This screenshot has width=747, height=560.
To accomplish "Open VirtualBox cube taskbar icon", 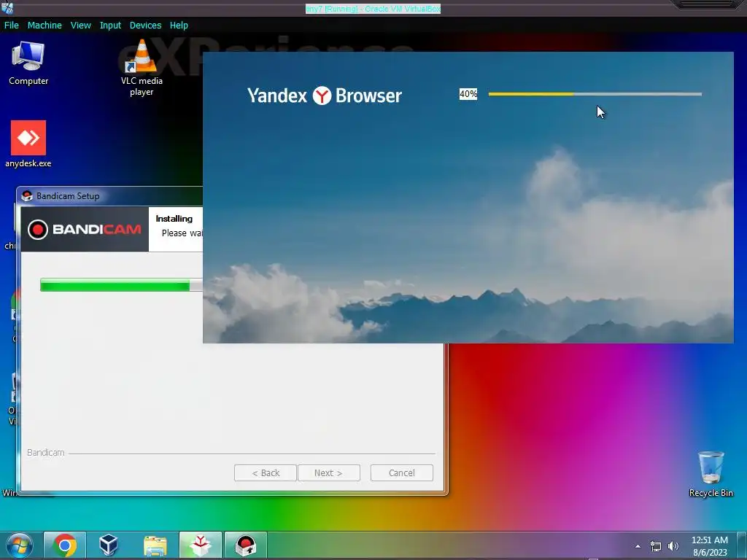I will click(x=109, y=545).
